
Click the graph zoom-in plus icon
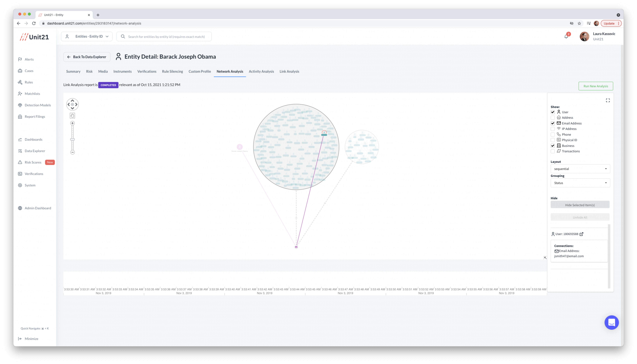[72, 123]
